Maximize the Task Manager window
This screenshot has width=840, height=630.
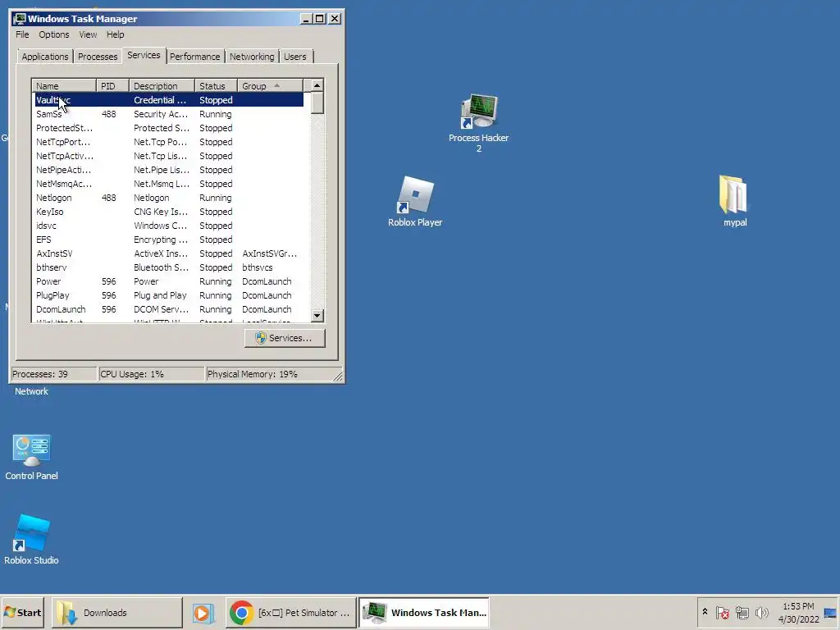[320, 19]
